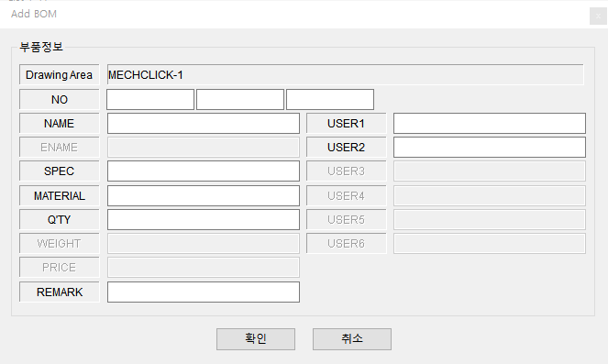Click the NO label button
The height and width of the screenshot is (364, 608).
[x=60, y=100]
